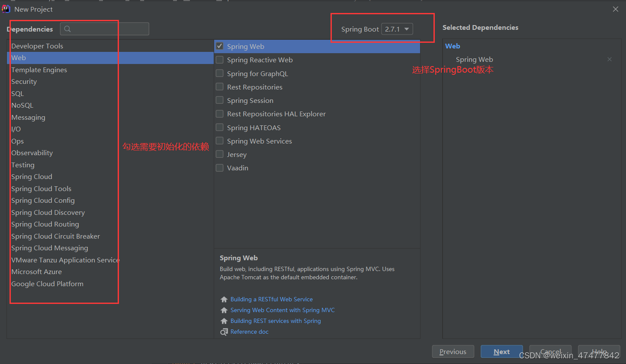This screenshot has height=364, width=626.
Task: Choose the SQL category
Action: point(110,93)
